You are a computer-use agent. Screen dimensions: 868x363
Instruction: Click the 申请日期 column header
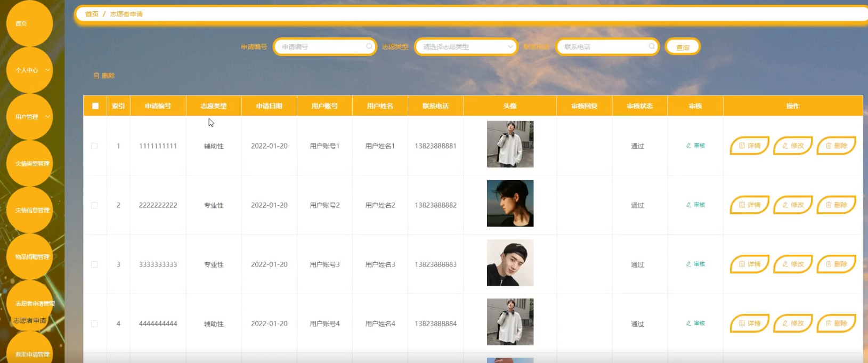pyautogui.click(x=269, y=106)
